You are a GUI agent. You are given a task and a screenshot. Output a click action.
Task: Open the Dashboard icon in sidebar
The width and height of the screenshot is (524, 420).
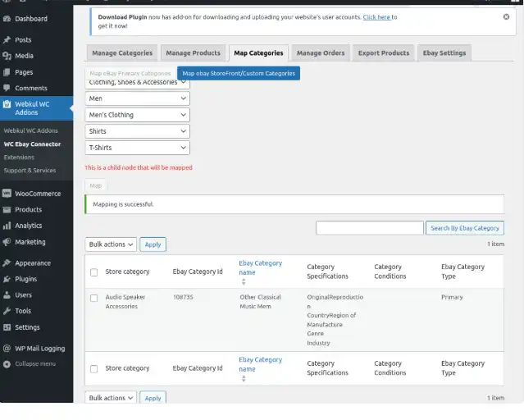(7, 18)
